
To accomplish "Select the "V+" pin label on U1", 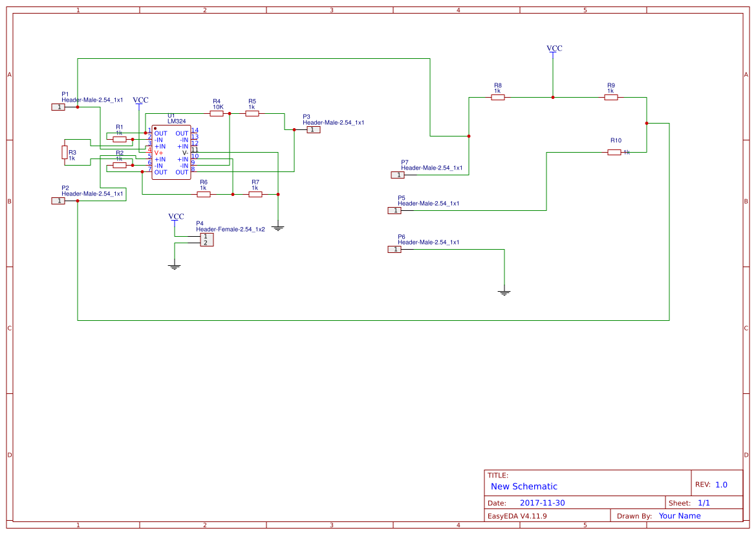I will tap(158, 153).
